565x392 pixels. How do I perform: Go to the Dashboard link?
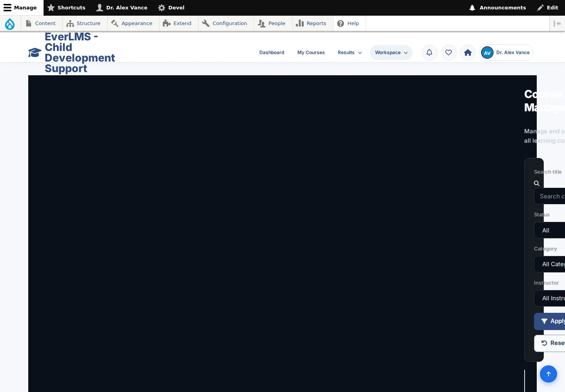coord(272,53)
